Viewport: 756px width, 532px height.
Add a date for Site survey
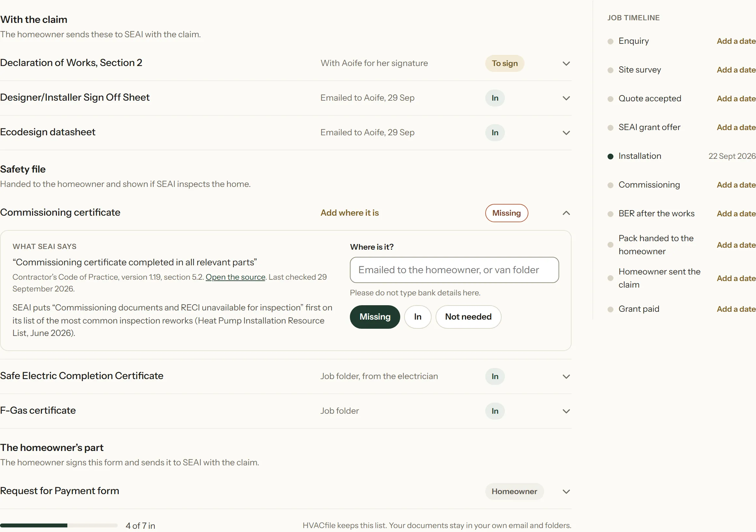tap(736, 70)
